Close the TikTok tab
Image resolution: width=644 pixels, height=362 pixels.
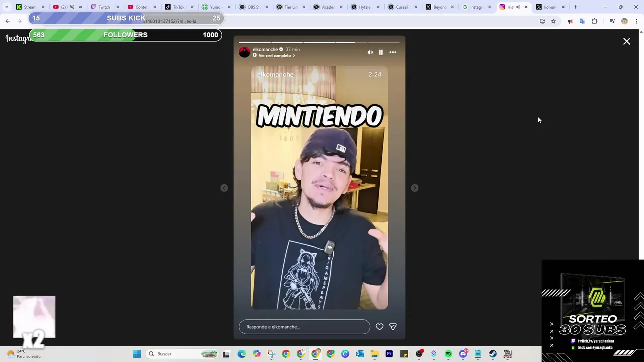click(192, 7)
